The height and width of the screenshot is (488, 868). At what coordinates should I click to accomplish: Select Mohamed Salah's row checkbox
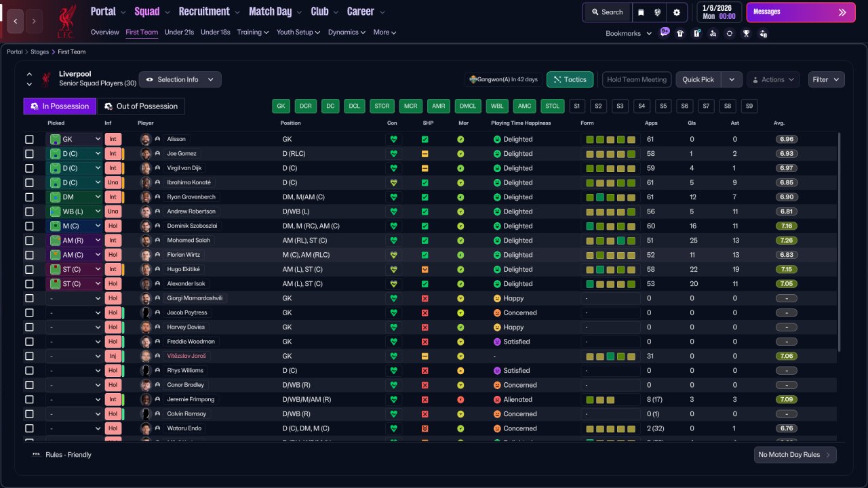[x=29, y=241]
